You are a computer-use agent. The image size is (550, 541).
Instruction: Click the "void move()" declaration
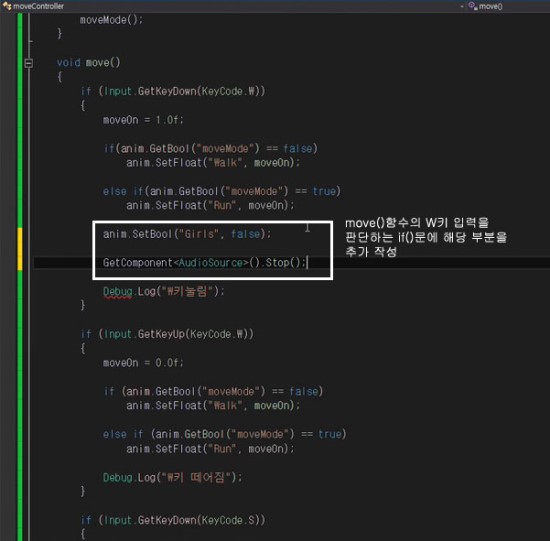(88, 63)
